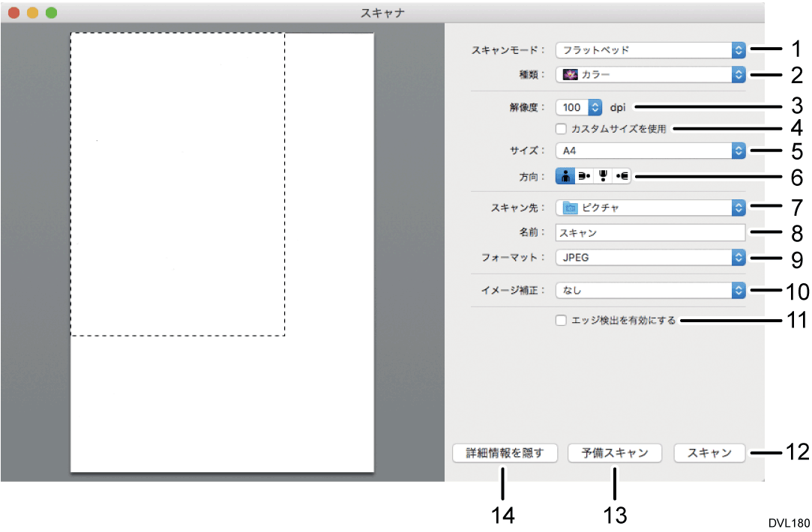Click the yellow minimize window button
812x532 pixels.
[32, 13]
